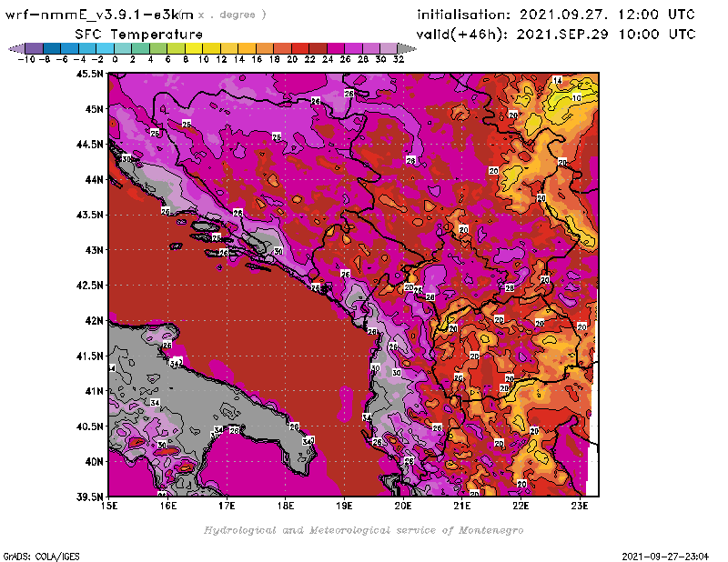The image size is (728, 562).
Task: Click the '39.5N' latitude label
Action: pos(90,497)
